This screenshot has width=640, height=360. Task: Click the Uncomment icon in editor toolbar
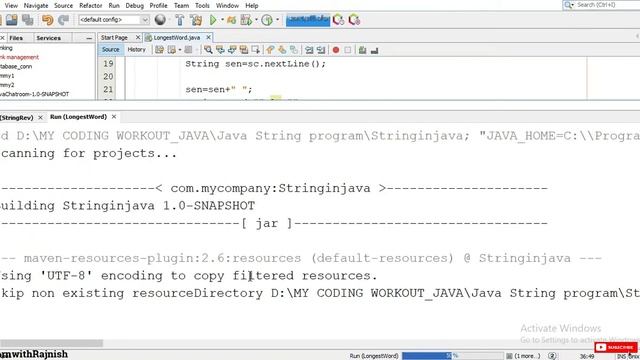coord(374,50)
